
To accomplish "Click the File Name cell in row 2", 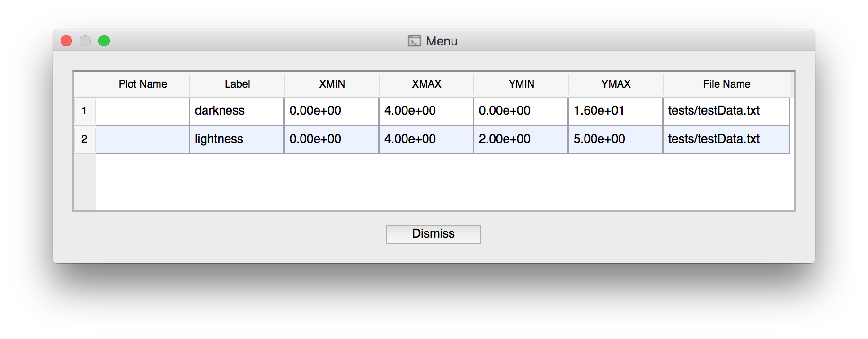I will (x=726, y=139).
